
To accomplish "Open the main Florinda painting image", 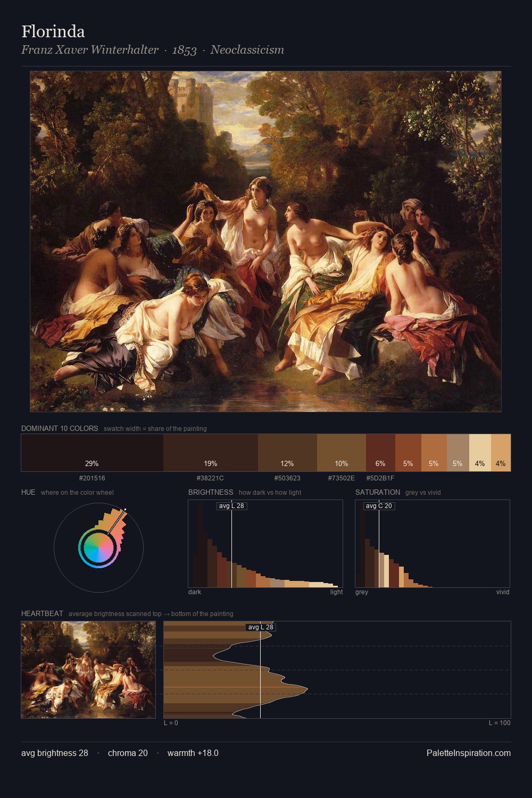I will [265, 242].
